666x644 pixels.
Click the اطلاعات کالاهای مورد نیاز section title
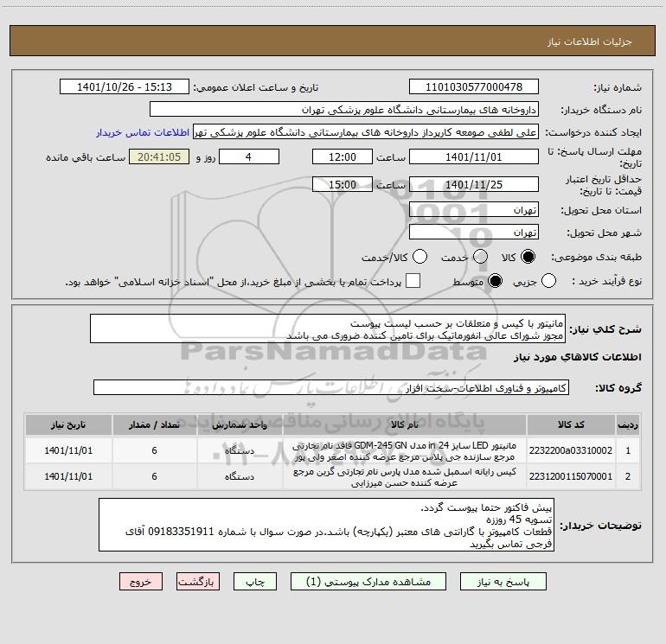click(x=577, y=358)
